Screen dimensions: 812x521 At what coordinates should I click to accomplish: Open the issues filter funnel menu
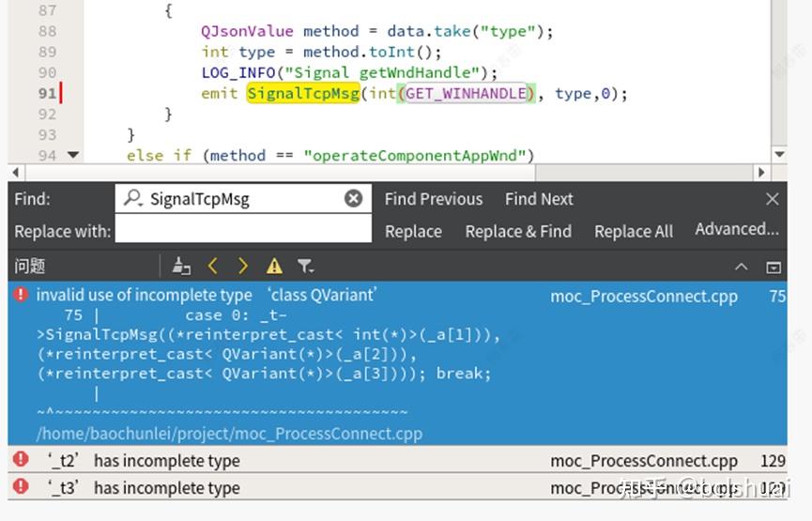tap(305, 267)
